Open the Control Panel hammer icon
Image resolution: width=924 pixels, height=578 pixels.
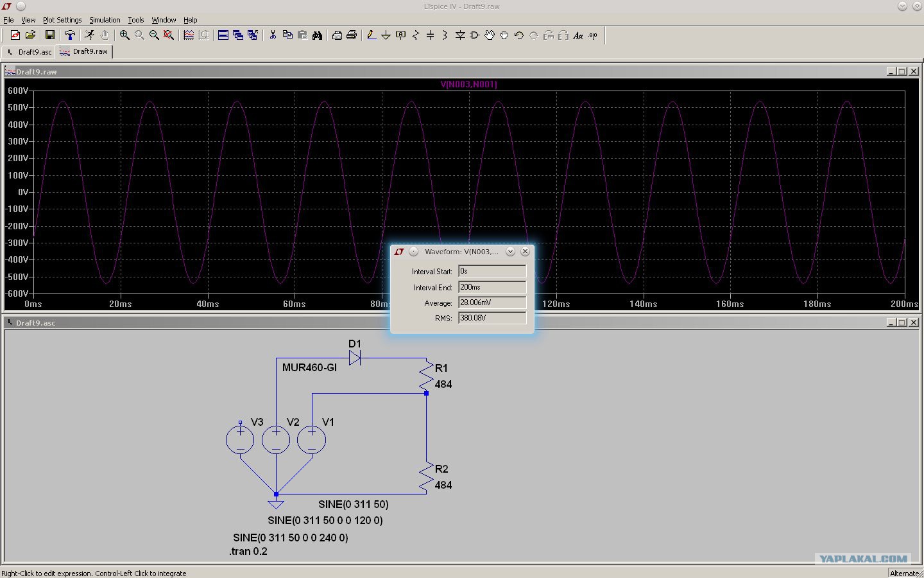[x=69, y=35]
